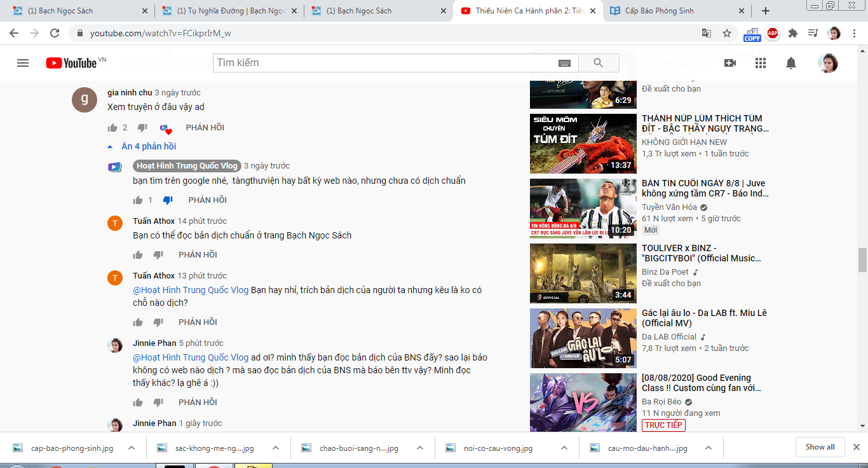
Task: Open the notifications bell
Action: pyautogui.click(x=791, y=63)
